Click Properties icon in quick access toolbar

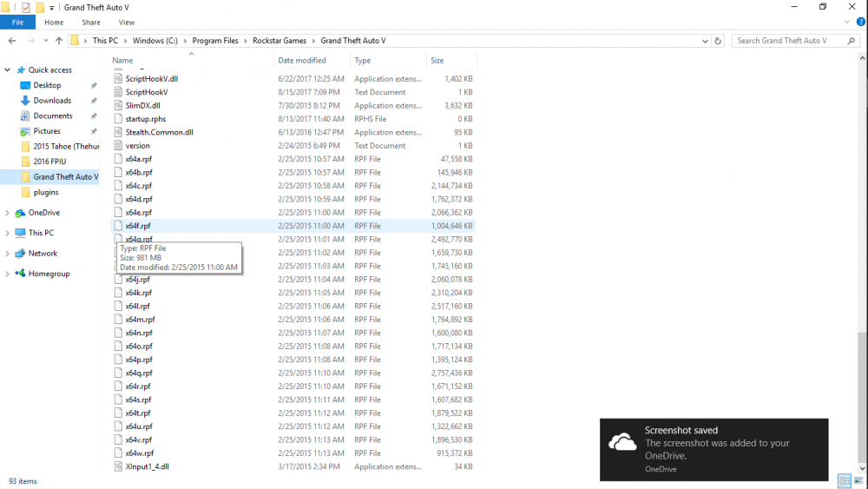[x=25, y=7]
